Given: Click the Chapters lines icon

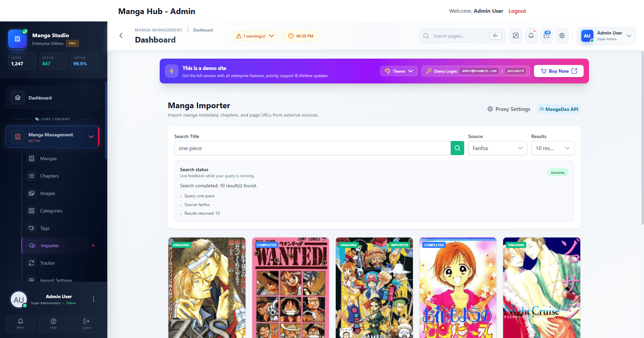Looking at the screenshot, I should 32,176.
